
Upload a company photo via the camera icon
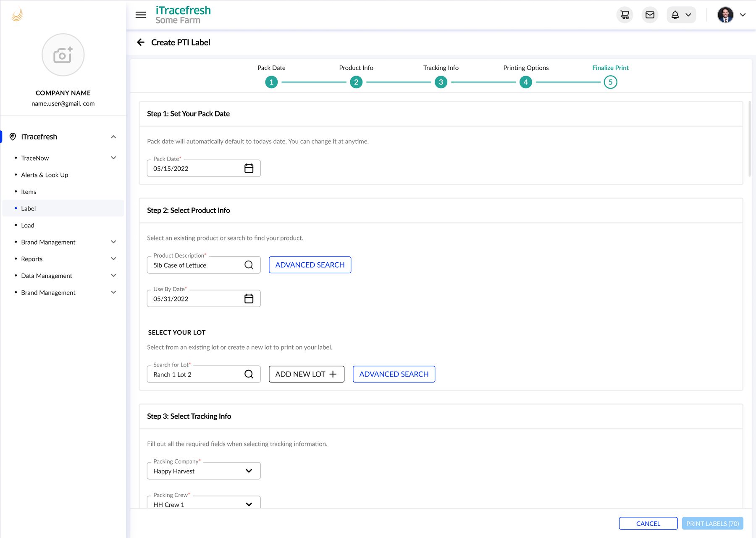(63, 55)
